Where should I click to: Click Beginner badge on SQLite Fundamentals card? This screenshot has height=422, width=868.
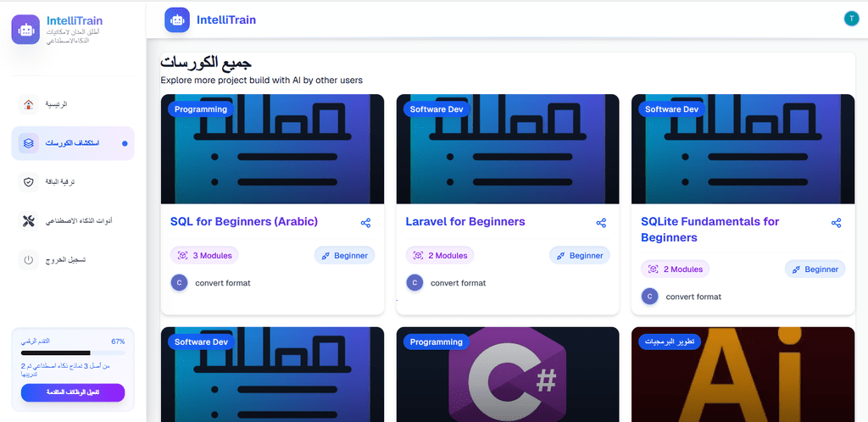[x=815, y=269]
